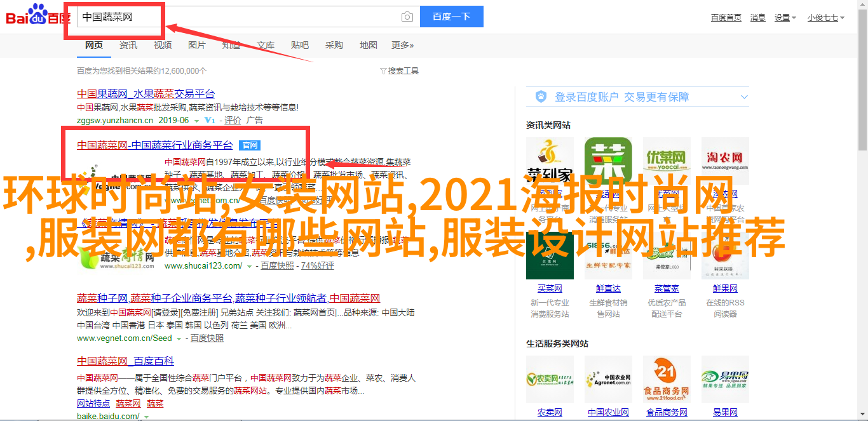Open the 搜索工具 filter
The image size is (868, 421).
click(x=399, y=71)
